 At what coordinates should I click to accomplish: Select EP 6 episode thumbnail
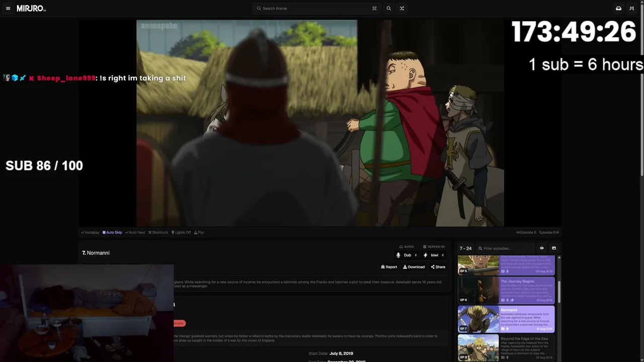(478, 290)
